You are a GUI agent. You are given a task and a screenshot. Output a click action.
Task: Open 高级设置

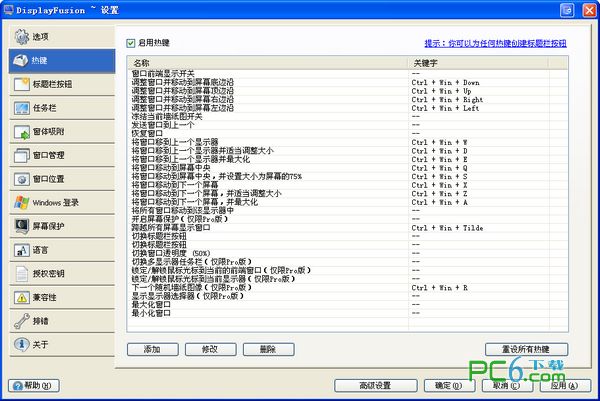tap(376, 385)
